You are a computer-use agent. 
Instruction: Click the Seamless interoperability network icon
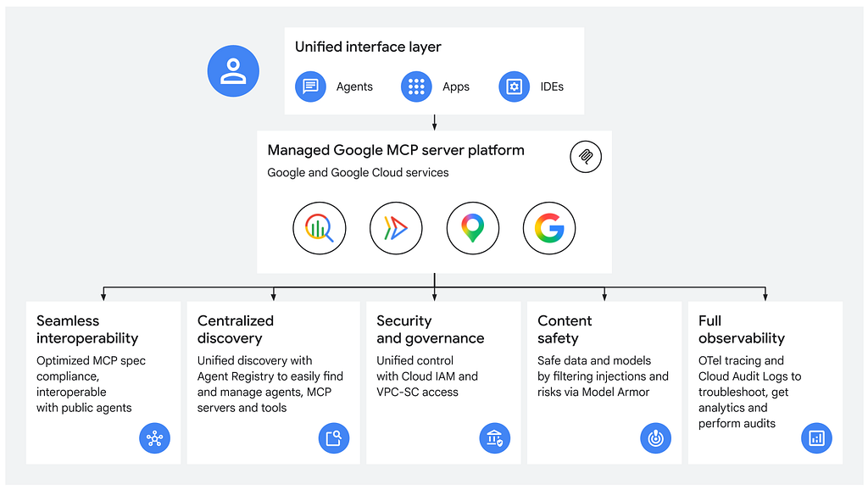(x=154, y=438)
